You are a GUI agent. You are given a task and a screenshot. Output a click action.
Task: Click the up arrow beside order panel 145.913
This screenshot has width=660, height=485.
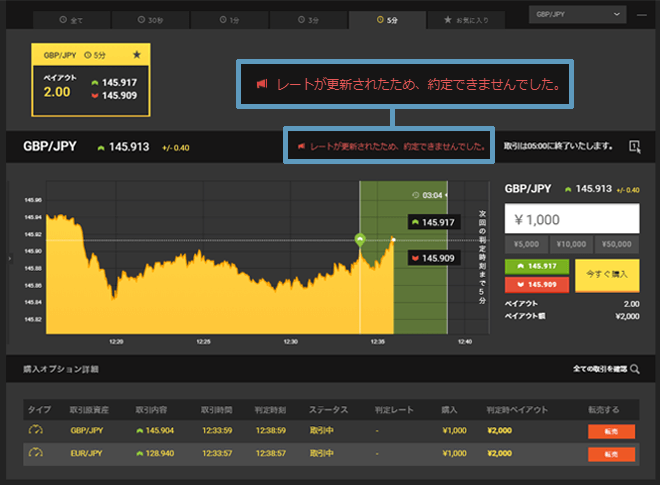pos(568,190)
